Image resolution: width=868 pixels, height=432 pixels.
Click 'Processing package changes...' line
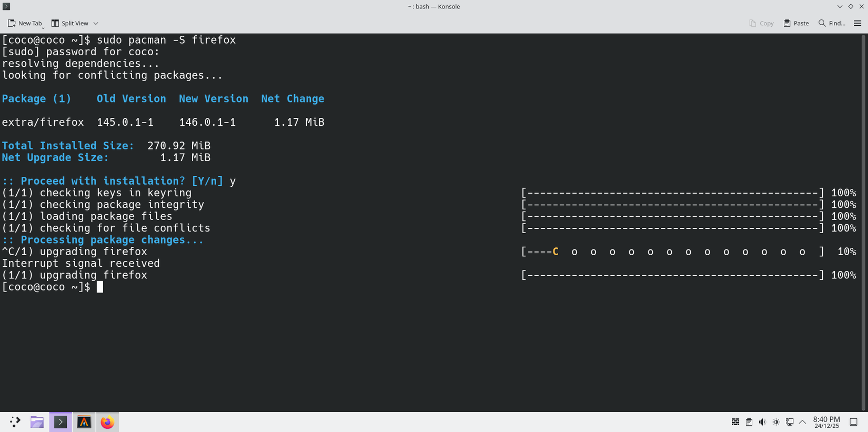[x=112, y=240]
